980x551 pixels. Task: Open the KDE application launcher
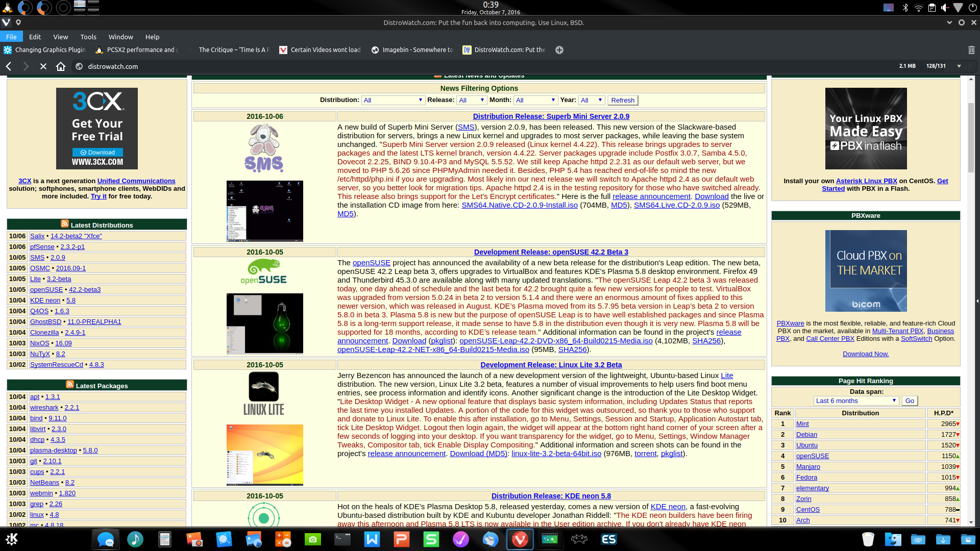coord(12,539)
